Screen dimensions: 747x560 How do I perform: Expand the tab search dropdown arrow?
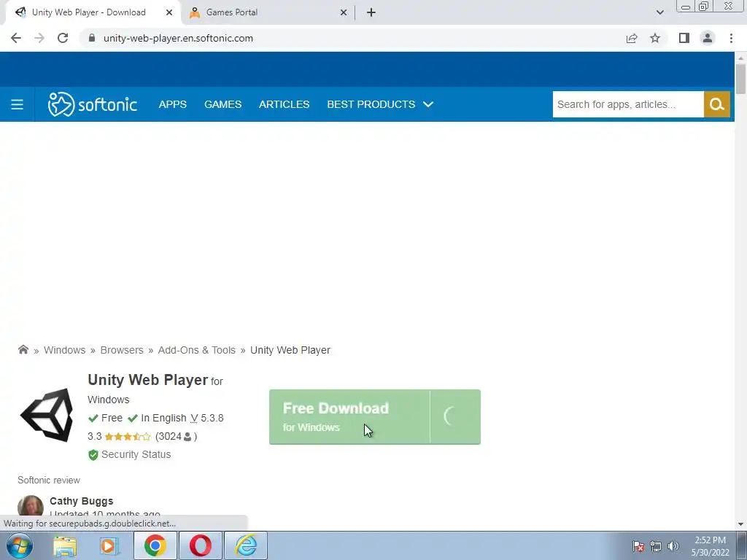coord(659,12)
